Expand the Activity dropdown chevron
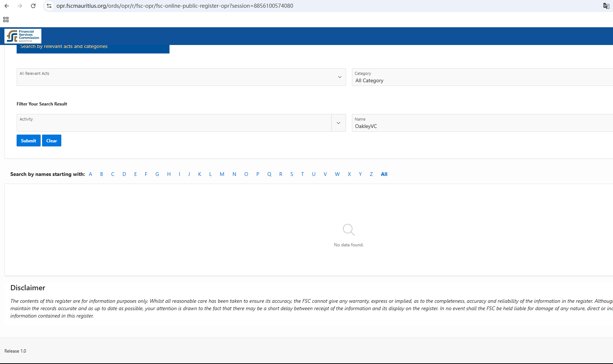The height and width of the screenshot is (364, 613). pyautogui.click(x=338, y=123)
